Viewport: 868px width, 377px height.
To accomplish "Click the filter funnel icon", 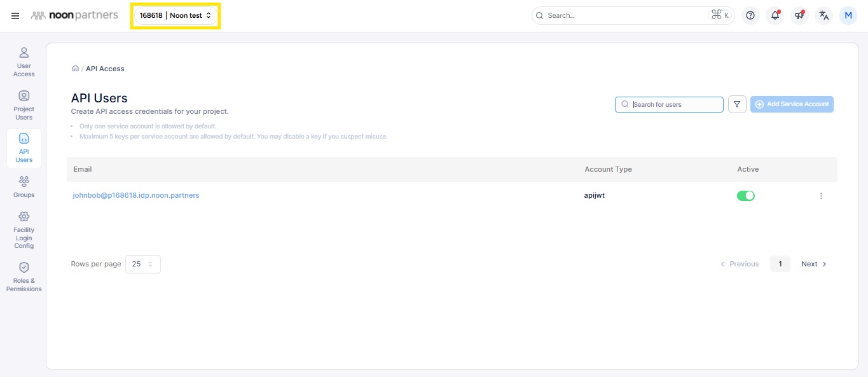I will pyautogui.click(x=737, y=104).
